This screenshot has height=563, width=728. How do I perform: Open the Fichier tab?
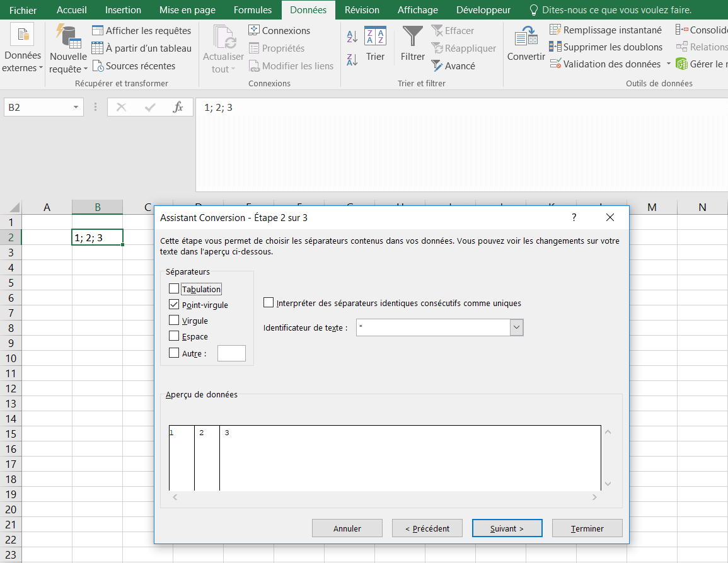coord(23,9)
